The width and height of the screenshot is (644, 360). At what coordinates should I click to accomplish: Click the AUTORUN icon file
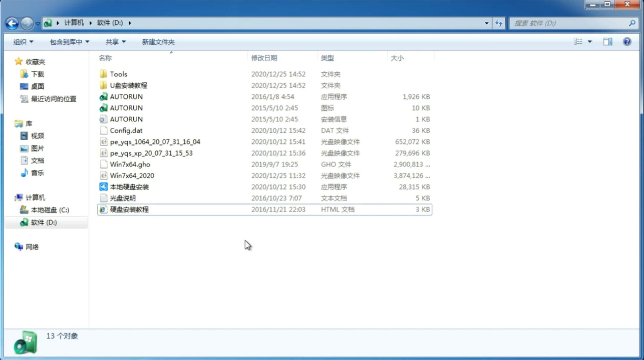click(x=126, y=108)
